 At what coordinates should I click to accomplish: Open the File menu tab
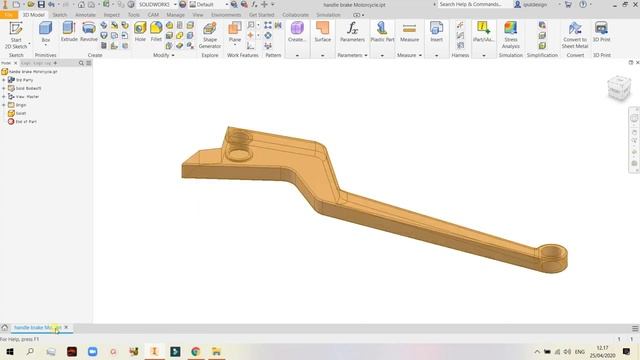tap(9, 15)
